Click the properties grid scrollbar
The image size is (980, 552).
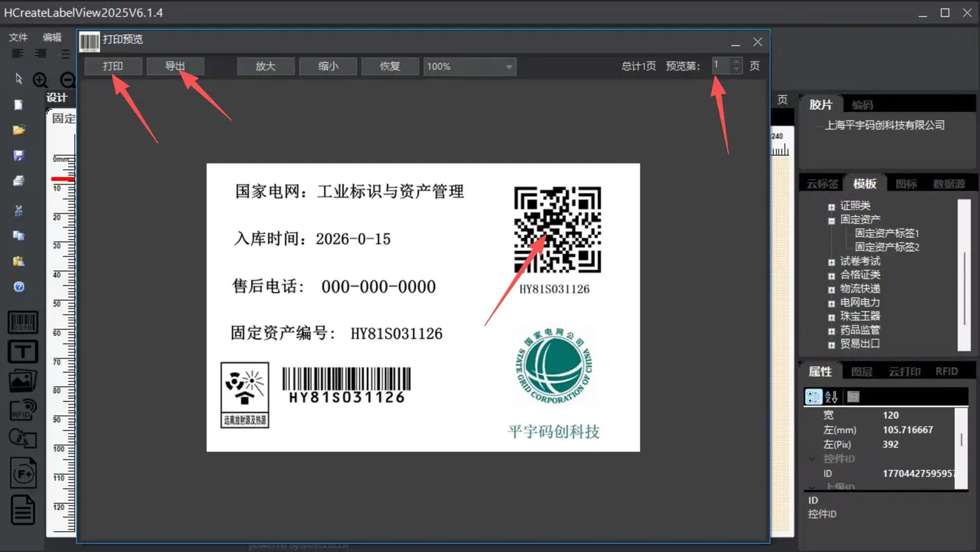(962, 448)
